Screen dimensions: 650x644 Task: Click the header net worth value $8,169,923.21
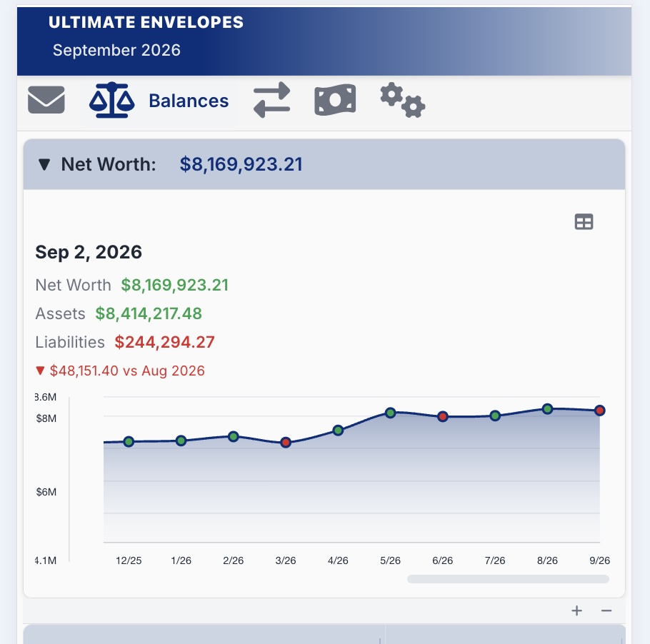coord(241,164)
